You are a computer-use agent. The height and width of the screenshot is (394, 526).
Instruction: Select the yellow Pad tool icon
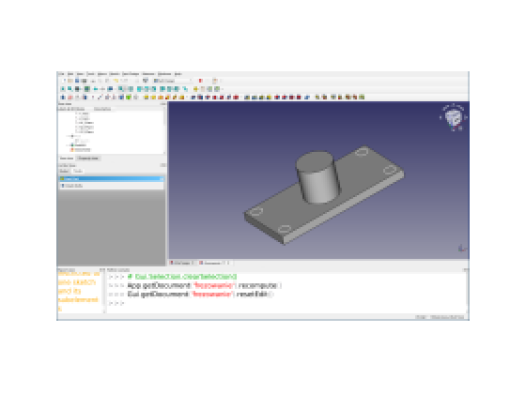click(x=146, y=97)
